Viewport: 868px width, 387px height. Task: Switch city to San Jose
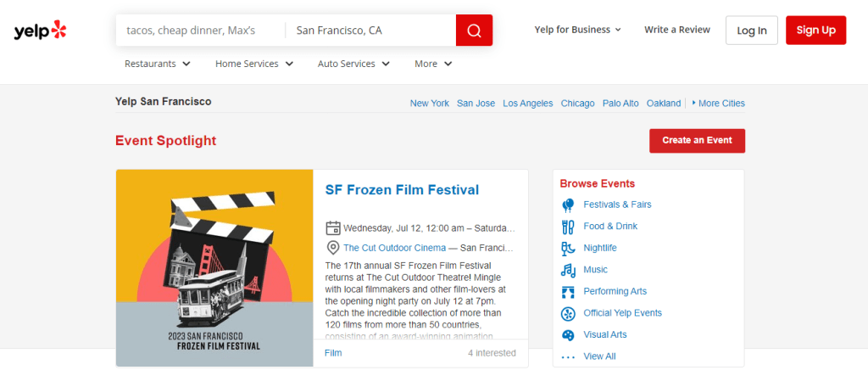click(476, 104)
